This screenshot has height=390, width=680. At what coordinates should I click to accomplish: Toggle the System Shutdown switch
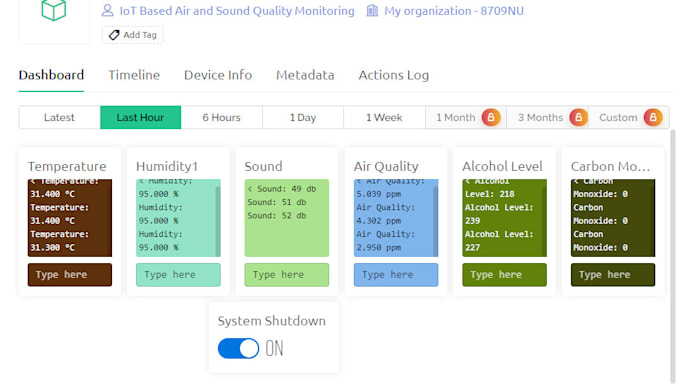238,348
